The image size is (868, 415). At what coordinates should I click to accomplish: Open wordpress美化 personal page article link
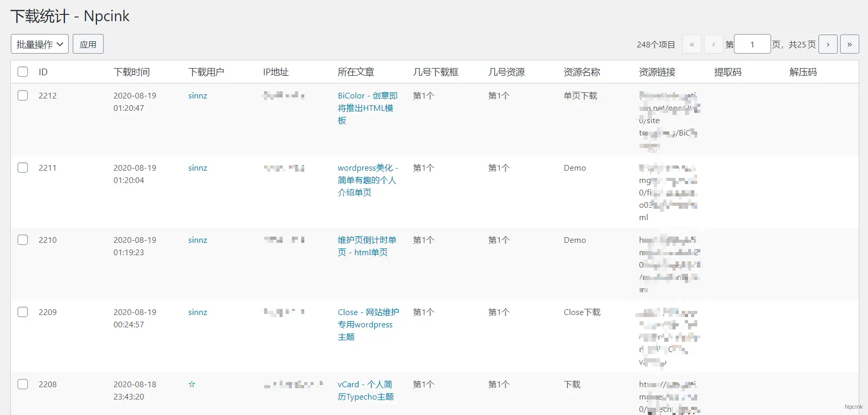click(367, 180)
